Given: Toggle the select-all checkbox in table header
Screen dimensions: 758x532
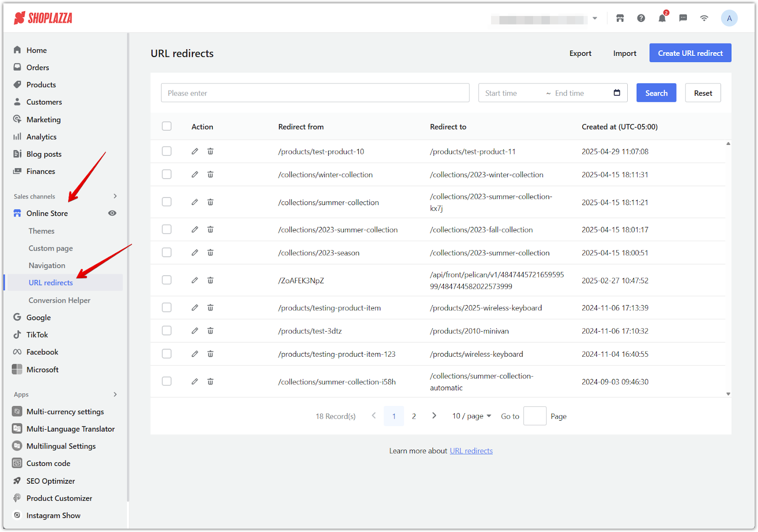Looking at the screenshot, I should (x=167, y=126).
